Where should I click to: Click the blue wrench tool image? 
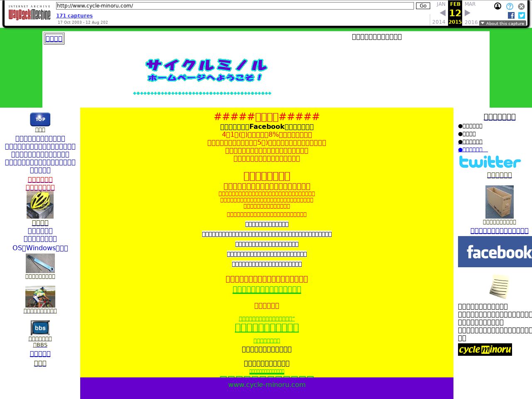(x=40, y=263)
